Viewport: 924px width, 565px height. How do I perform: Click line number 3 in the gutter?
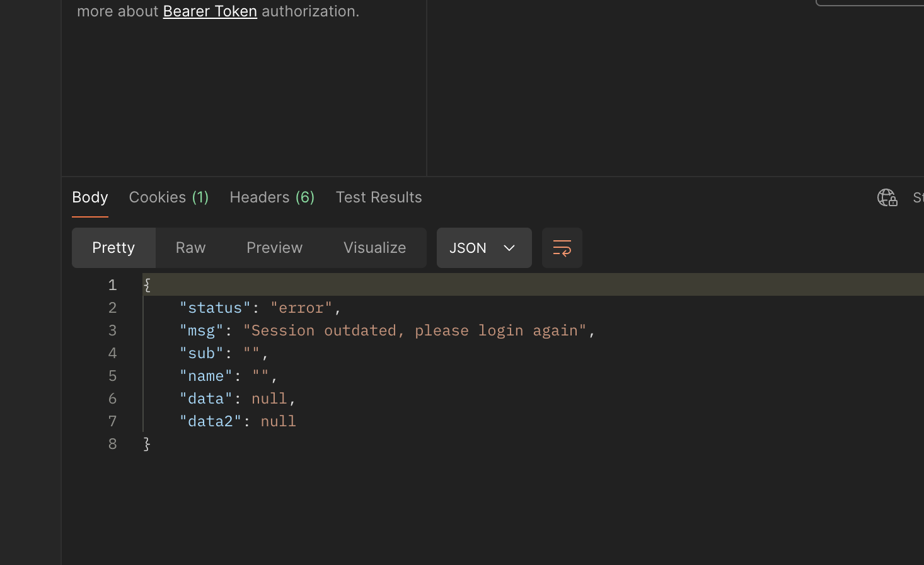[112, 330]
